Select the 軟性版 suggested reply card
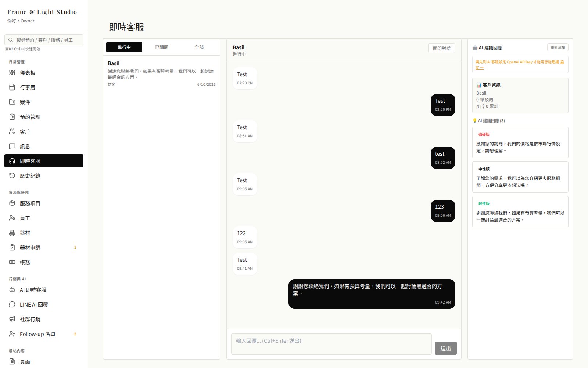The width and height of the screenshot is (588, 368). coord(520,212)
